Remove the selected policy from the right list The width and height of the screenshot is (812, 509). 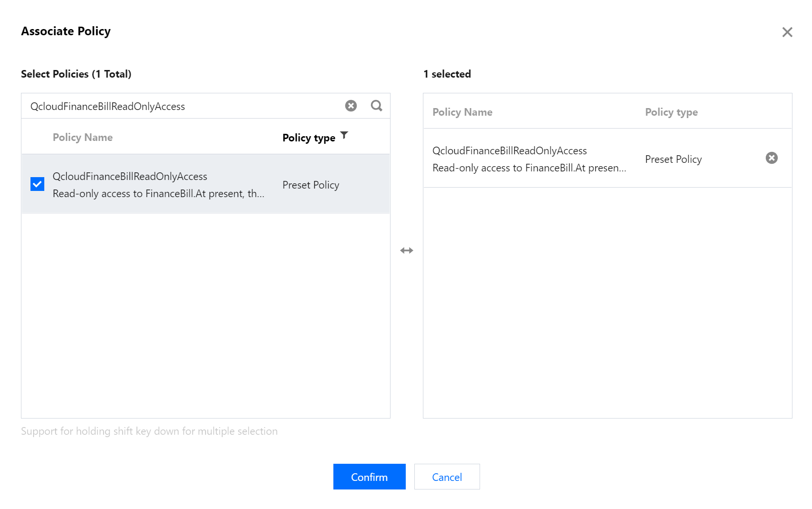coord(772,158)
